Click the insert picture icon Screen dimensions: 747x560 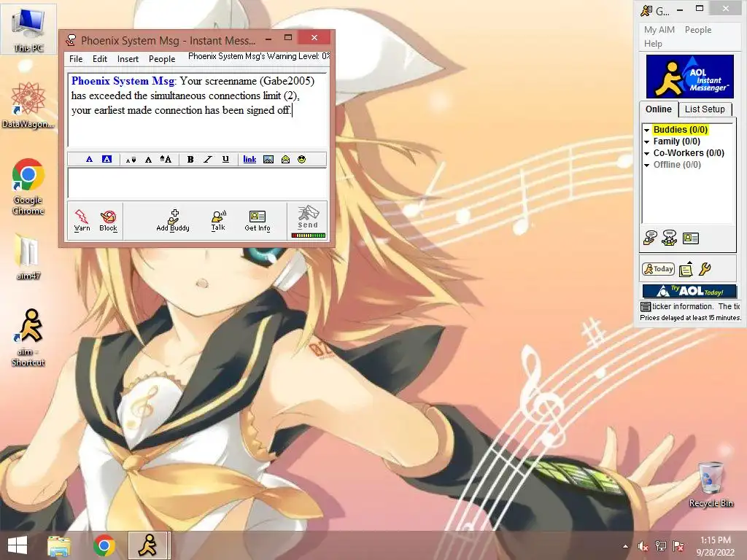(268, 160)
